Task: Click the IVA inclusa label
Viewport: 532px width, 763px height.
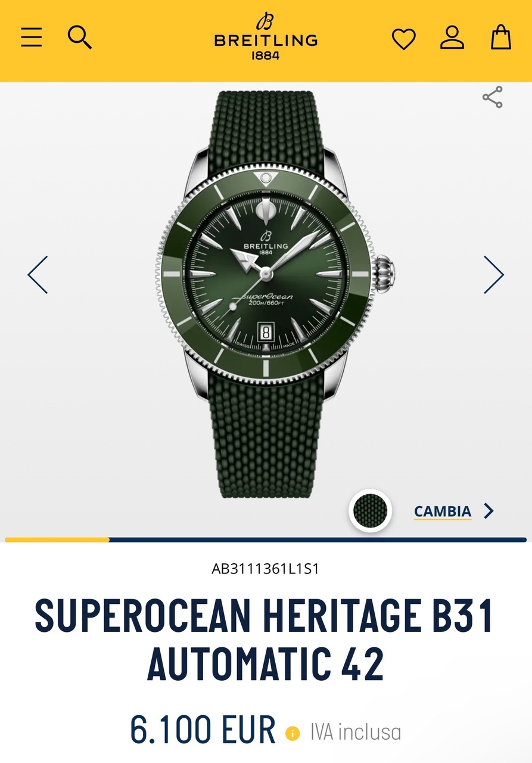Action: click(x=356, y=732)
